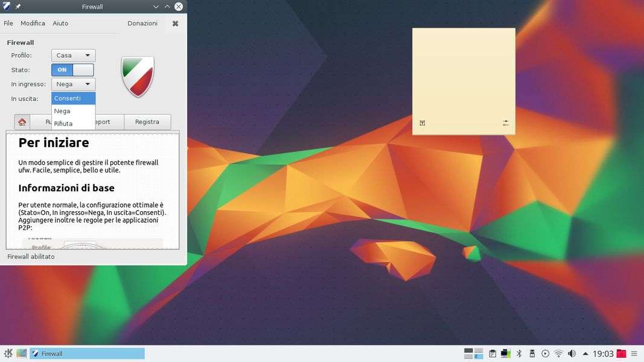The width and height of the screenshot is (644, 362).
Task: Open the window menu icon in title bar
Action: click(x=7, y=6)
